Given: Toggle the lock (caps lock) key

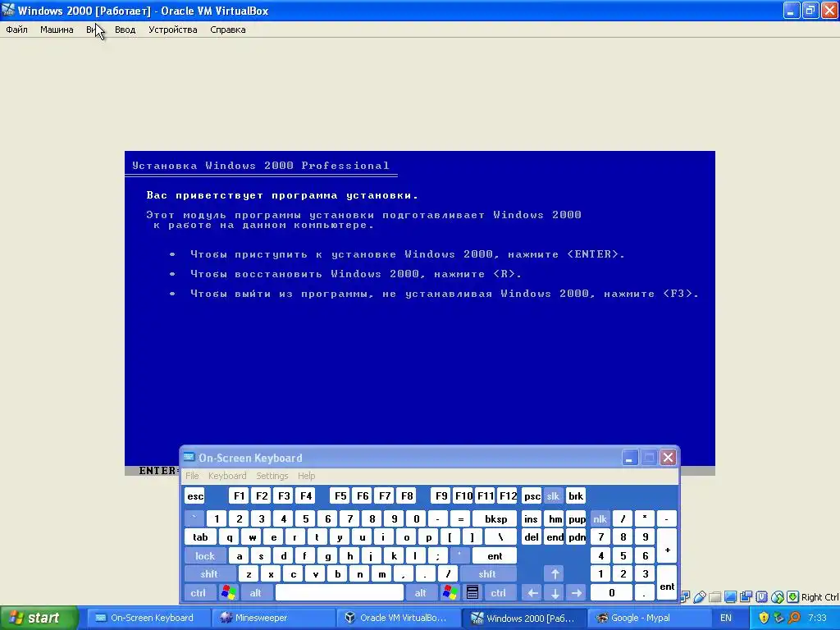Looking at the screenshot, I should [x=205, y=555].
